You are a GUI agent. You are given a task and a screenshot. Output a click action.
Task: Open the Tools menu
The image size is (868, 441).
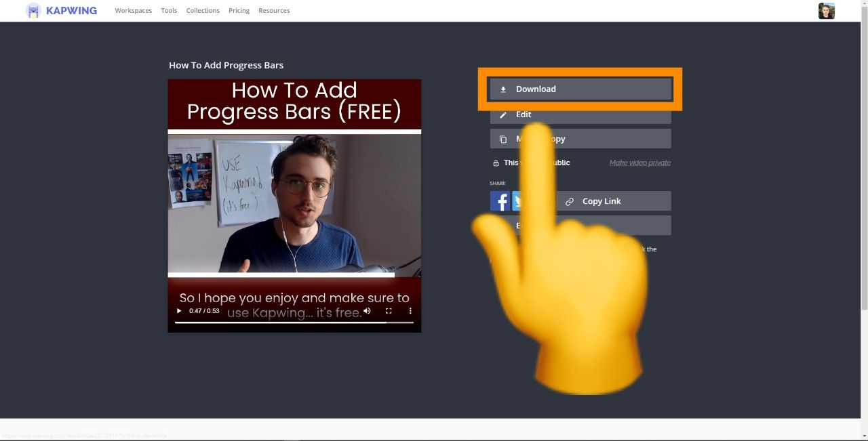click(x=169, y=11)
